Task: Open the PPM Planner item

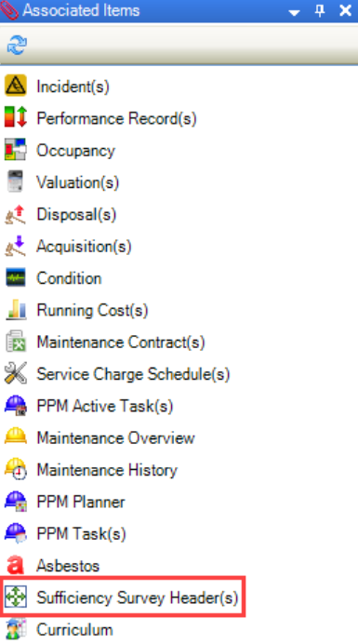Action: tap(81, 502)
